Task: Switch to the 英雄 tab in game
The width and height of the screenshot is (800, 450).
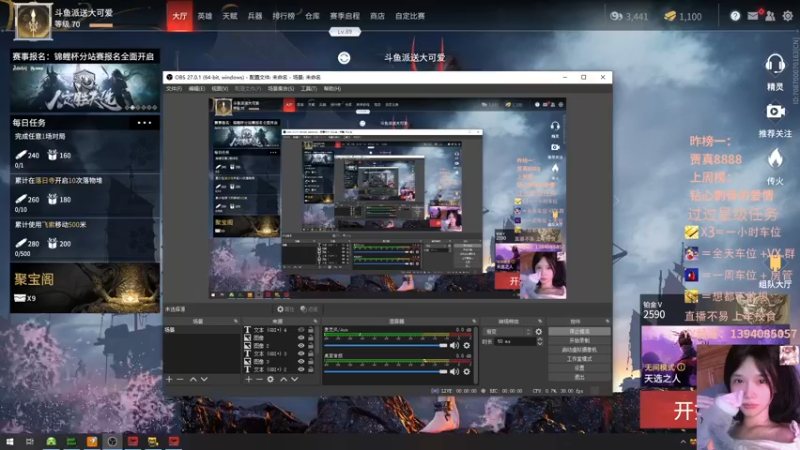Action: point(205,16)
